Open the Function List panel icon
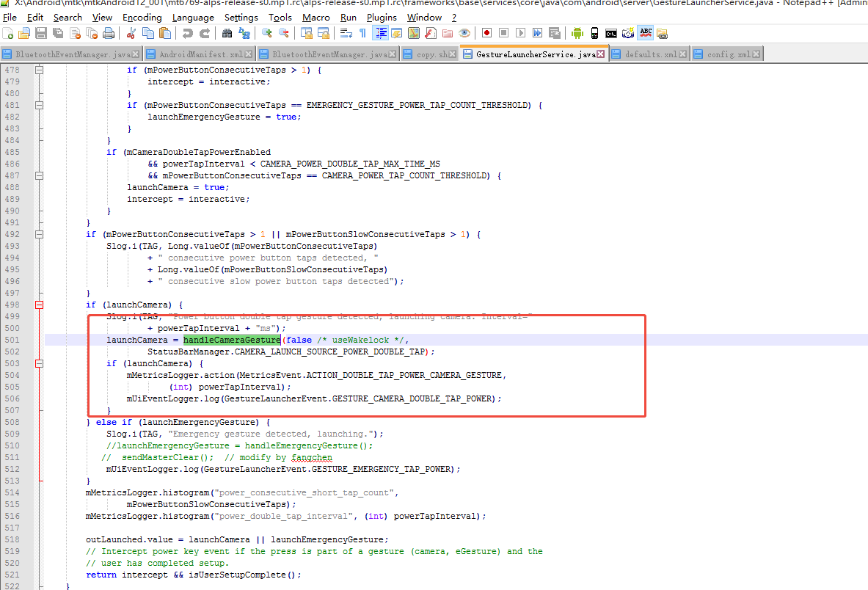Image resolution: width=868 pixels, height=590 pixels. [431, 34]
